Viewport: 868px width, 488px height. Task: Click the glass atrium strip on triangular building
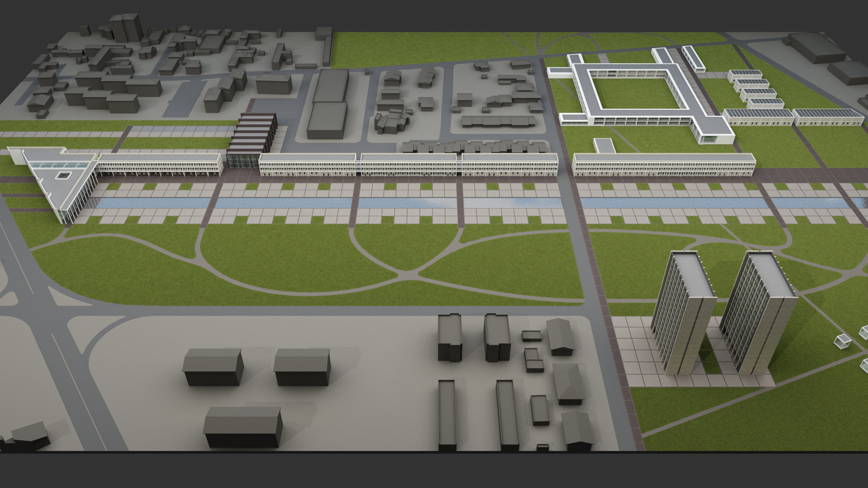click(x=59, y=165)
